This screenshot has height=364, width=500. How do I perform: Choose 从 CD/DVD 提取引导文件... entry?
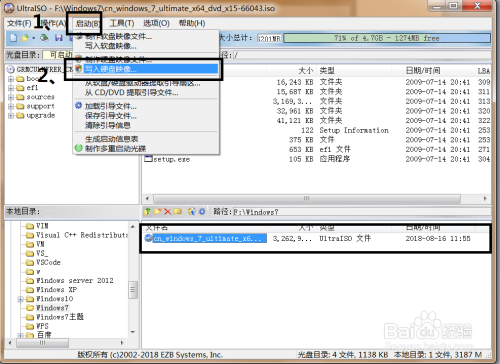point(146,92)
